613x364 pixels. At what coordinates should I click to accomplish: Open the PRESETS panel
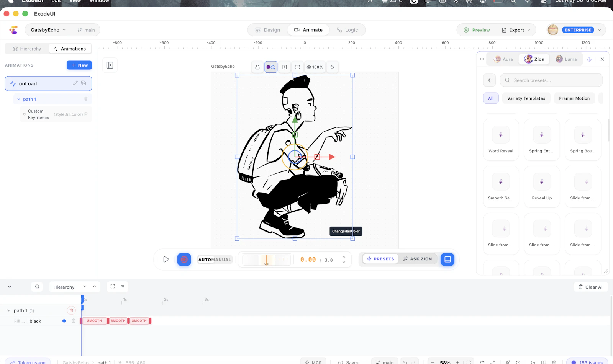(x=380, y=259)
